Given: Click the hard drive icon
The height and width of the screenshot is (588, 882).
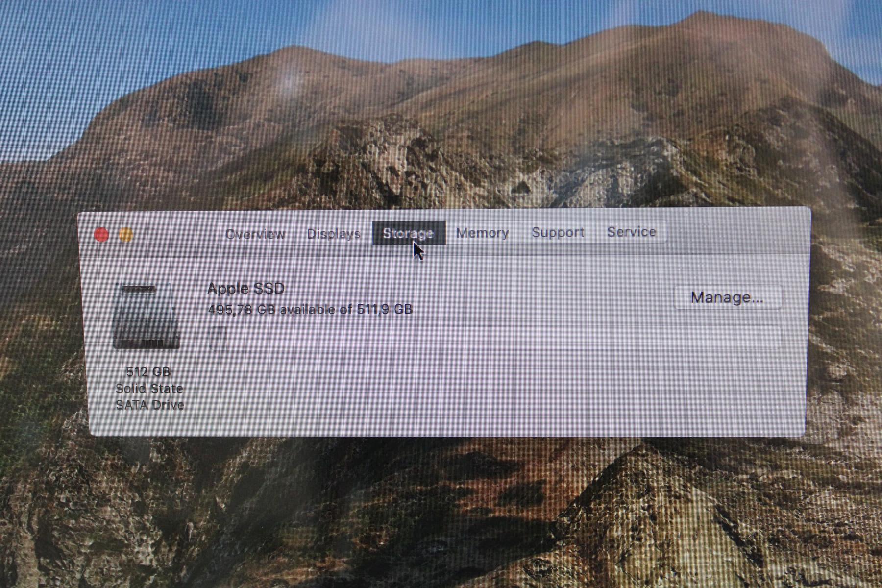Looking at the screenshot, I should [x=146, y=317].
